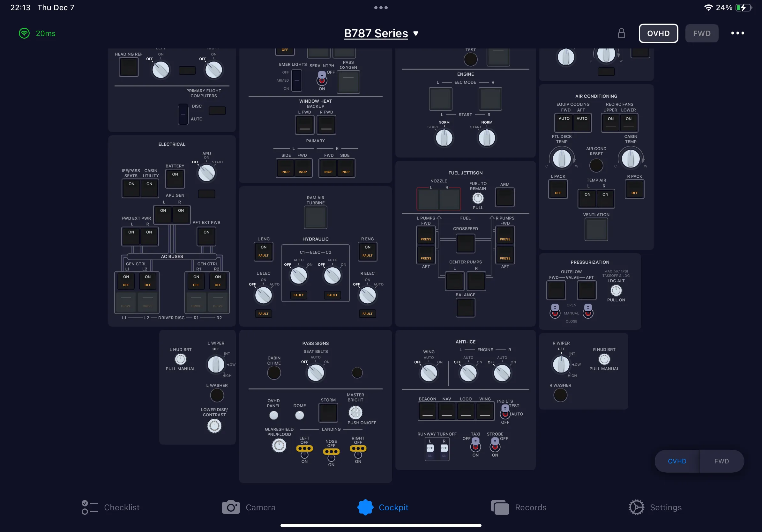Toggle the BATTERY switch
762x532 pixels.
pos(175,178)
